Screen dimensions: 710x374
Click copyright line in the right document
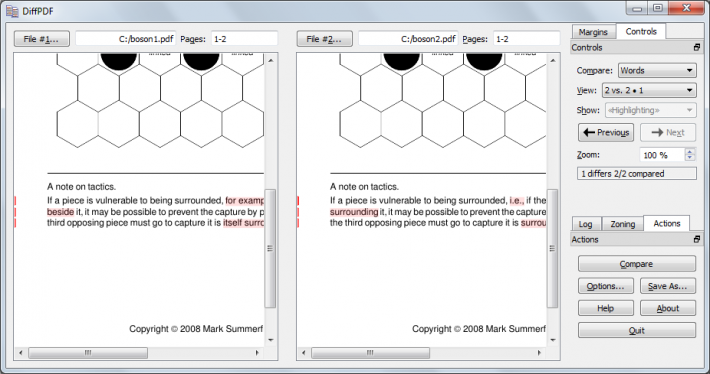pos(479,329)
